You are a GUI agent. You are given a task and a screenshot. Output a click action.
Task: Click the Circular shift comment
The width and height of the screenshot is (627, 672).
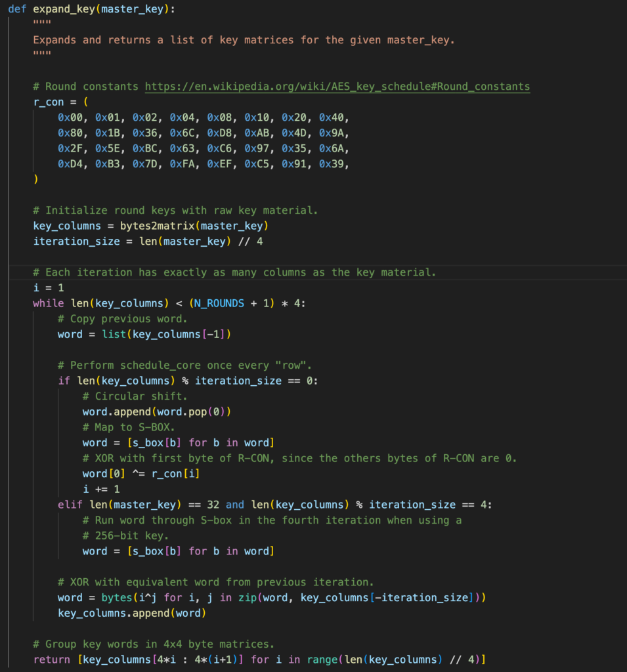pos(135,396)
